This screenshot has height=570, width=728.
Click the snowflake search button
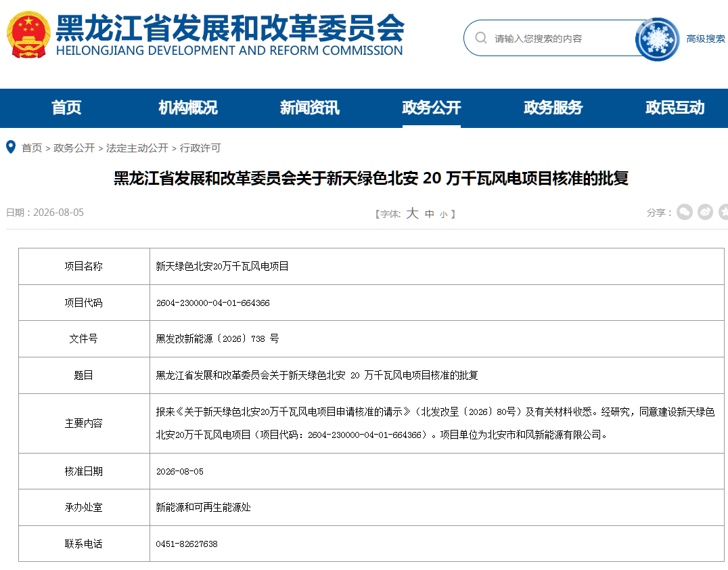(x=657, y=39)
